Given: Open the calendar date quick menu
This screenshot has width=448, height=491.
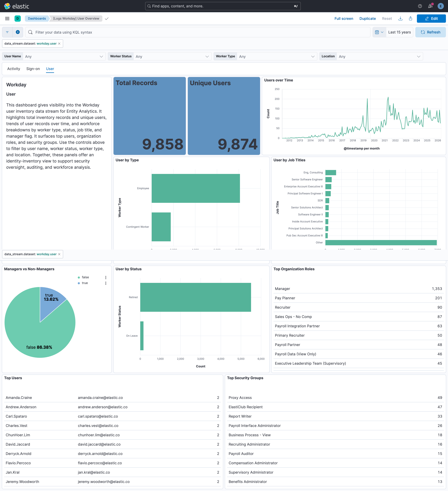Looking at the screenshot, I should point(379,32).
